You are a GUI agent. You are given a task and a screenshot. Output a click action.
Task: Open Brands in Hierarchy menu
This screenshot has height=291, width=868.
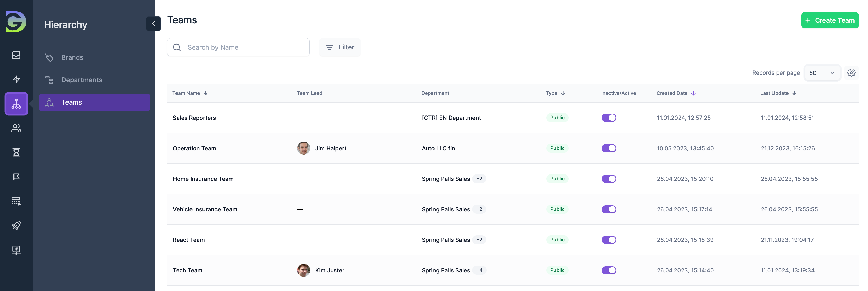click(72, 57)
